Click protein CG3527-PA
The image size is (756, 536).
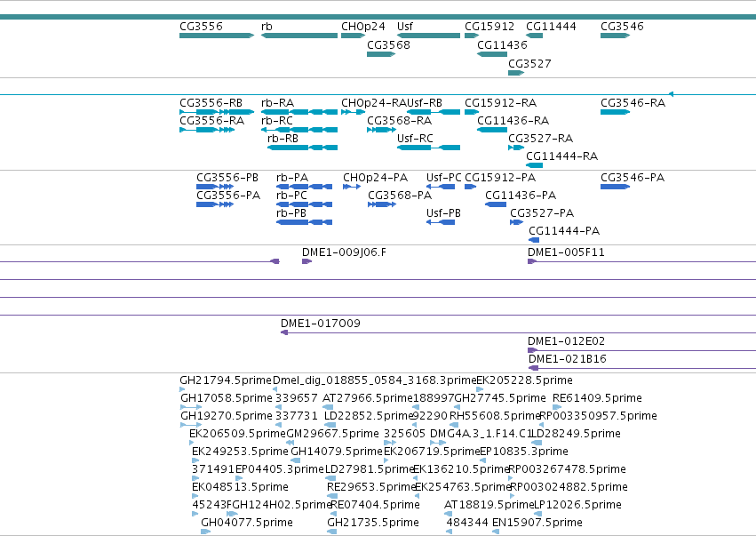click(516, 222)
